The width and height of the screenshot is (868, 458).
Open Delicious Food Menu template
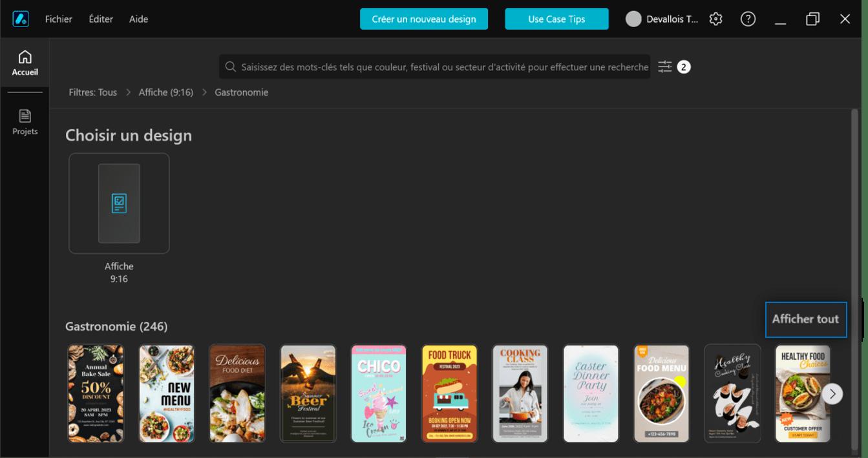click(662, 393)
